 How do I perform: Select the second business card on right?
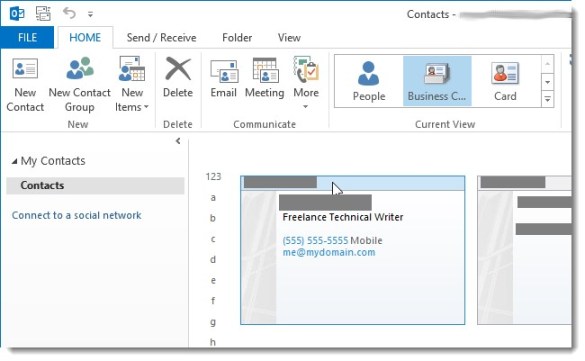[524, 250]
